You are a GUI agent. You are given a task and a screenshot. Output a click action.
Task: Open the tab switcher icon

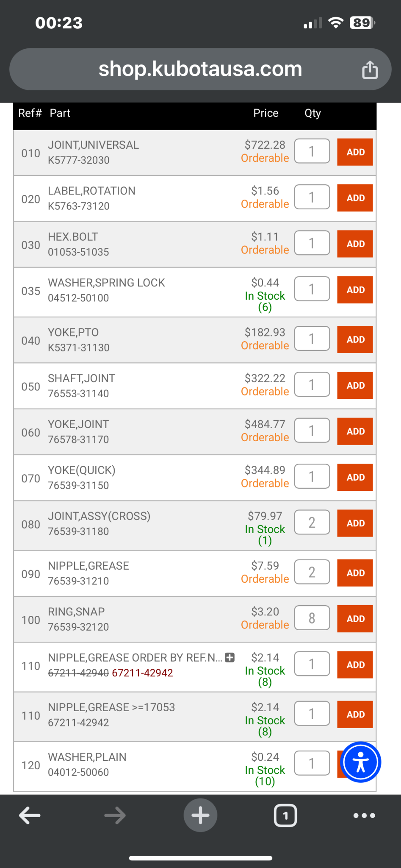tap(285, 815)
